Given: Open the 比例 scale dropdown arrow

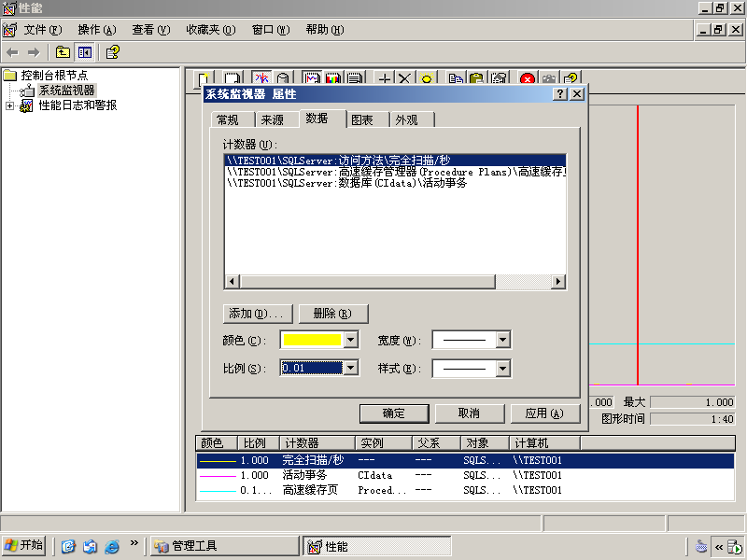Looking at the screenshot, I should pyautogui.click(x=351, y=368).
